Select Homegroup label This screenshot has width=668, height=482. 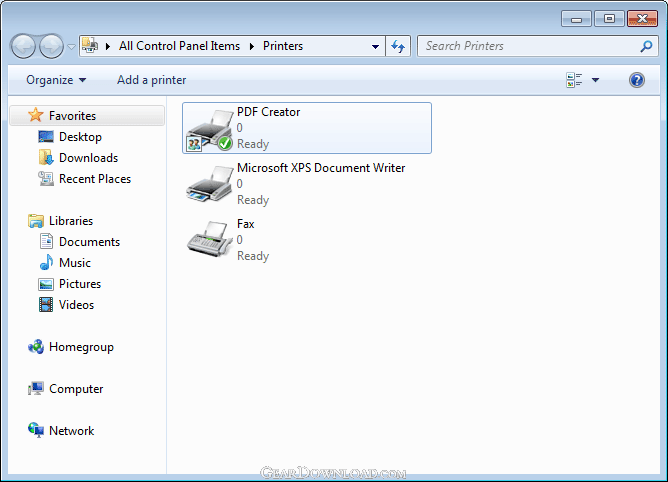(81, 347)
